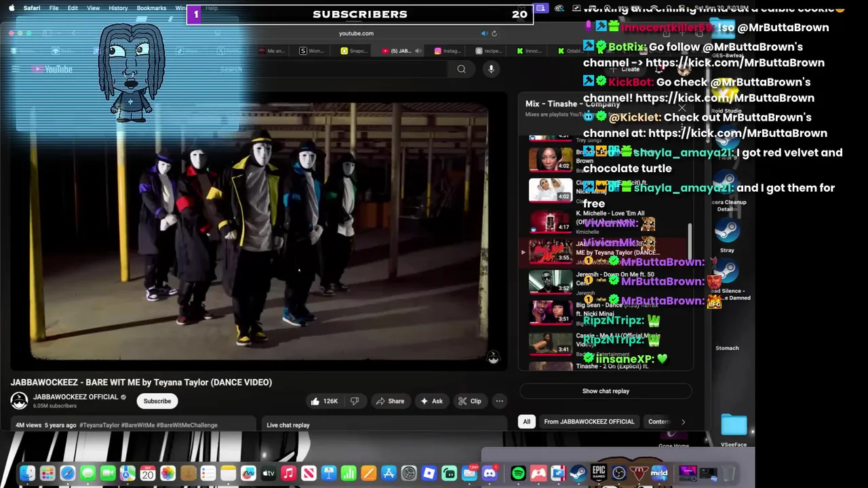
Task: Open Roblox in the Dock
Action: point(429,473)
